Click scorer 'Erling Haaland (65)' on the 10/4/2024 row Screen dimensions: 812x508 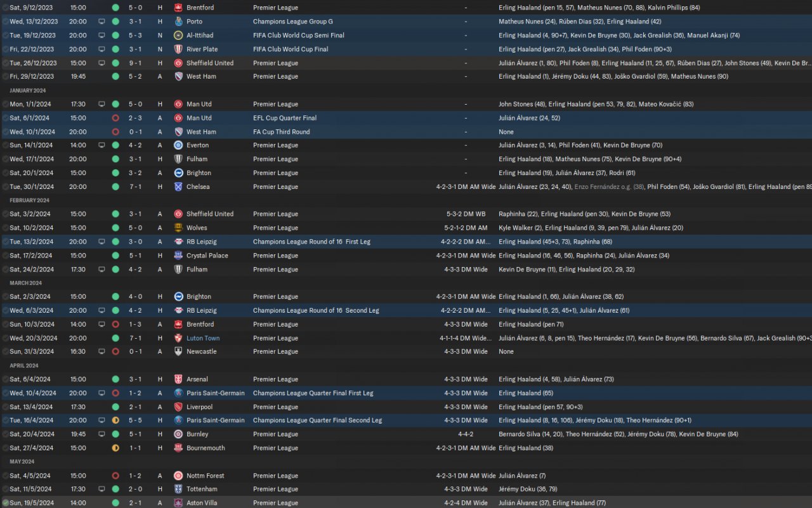coord(525,393)
